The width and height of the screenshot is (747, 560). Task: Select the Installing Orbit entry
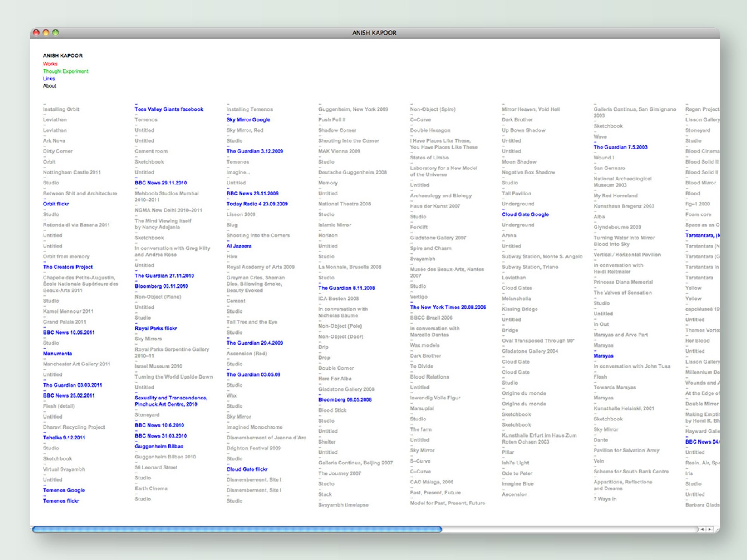point(61,109)
